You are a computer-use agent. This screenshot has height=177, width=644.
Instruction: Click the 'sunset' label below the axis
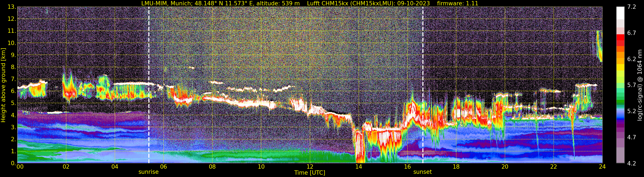coord(423,172)
